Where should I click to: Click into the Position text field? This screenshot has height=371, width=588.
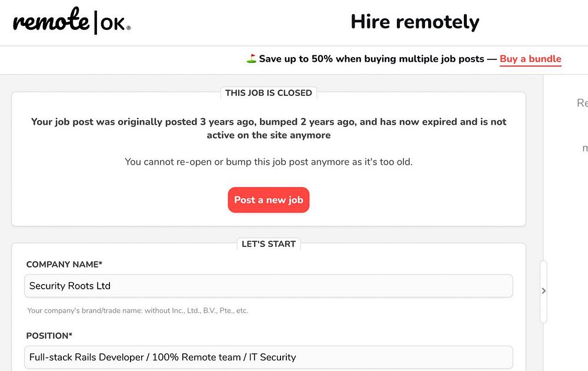click(268, 357)
